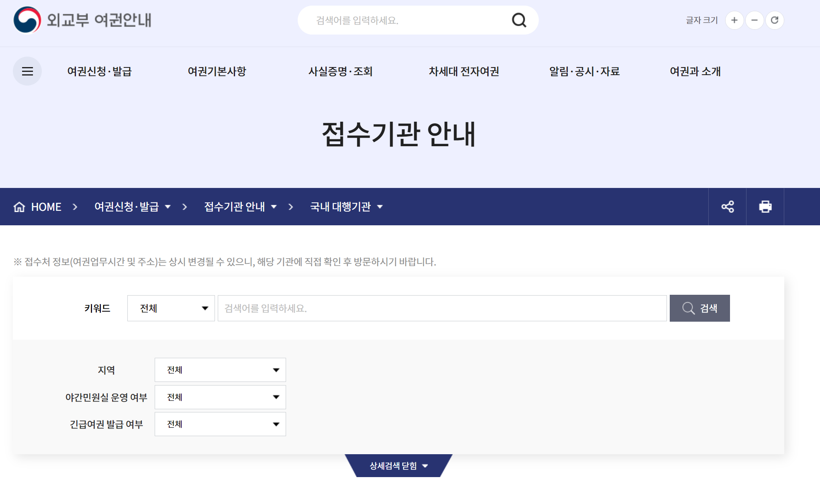The width and height of the screenshot is (820, 504).
Task: Open the 지역 dropdown
Action: click(220, 370)
